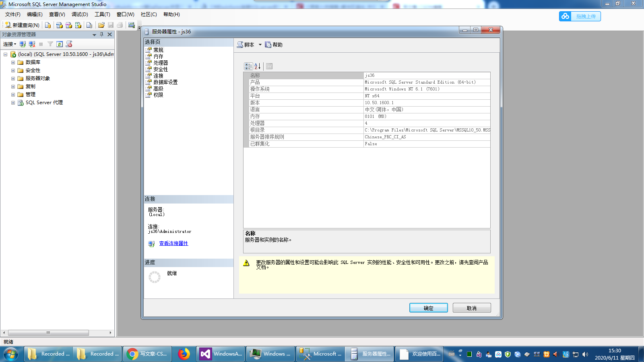Click the Connect server icon in Object Explorer
Viewport: 644px width, 362px height.
22,44
